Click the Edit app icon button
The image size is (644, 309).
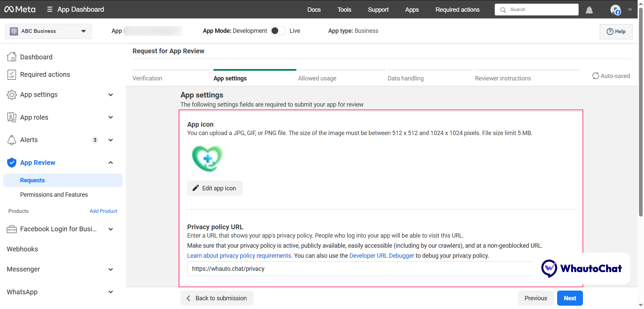pos(215,188)
